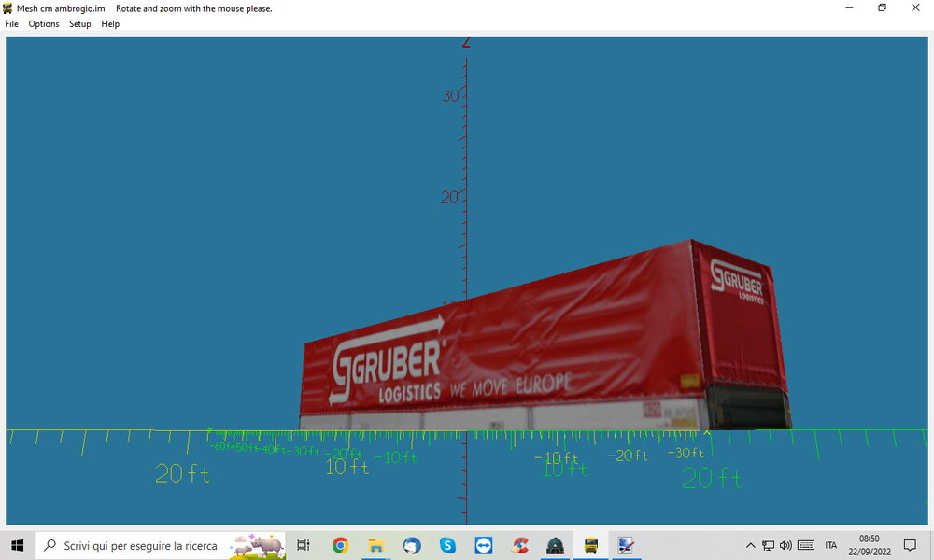
Task: Open the dark dome-shaped taskbar app
Action: tap(555, 545)
